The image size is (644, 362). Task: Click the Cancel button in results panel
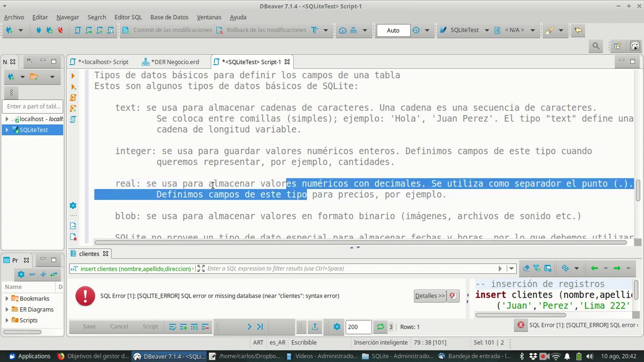point(119,327)
